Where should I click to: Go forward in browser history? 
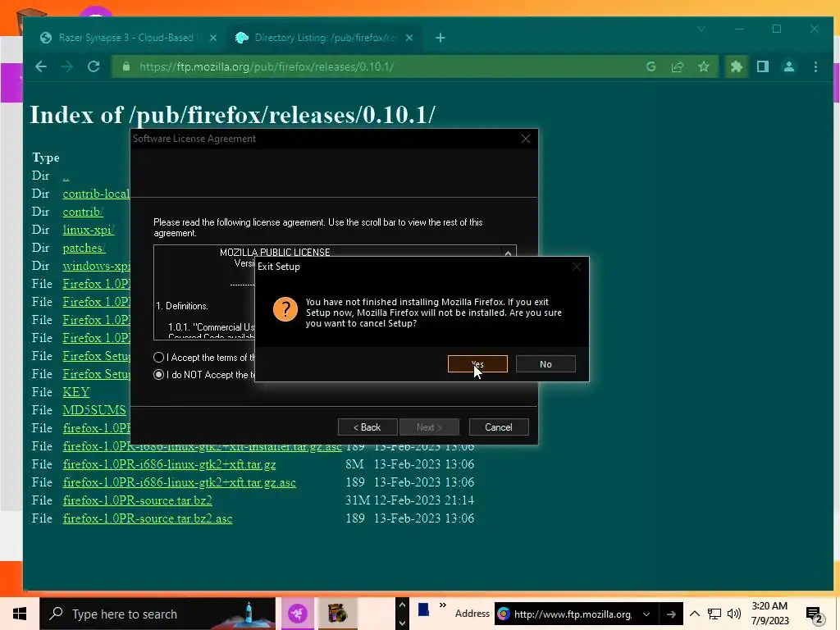(67, 66)
